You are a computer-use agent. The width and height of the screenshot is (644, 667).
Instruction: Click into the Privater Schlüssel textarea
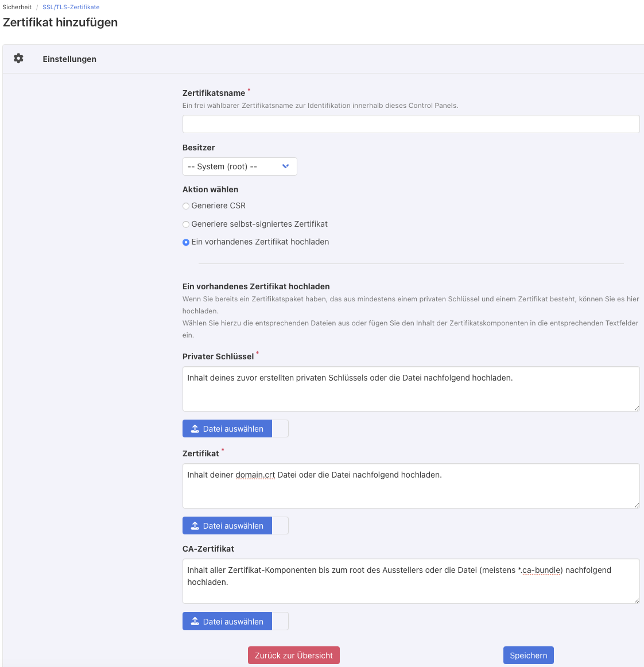pyautogui.click(x=410, y=389)
